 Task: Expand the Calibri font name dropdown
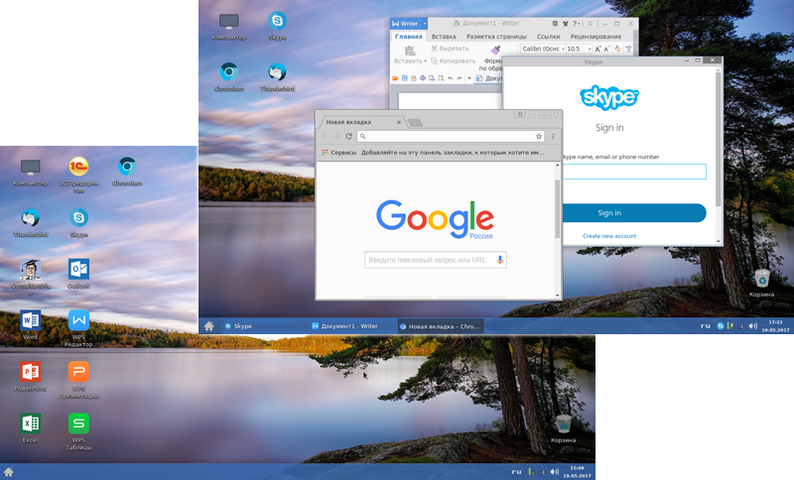point(563,49)
